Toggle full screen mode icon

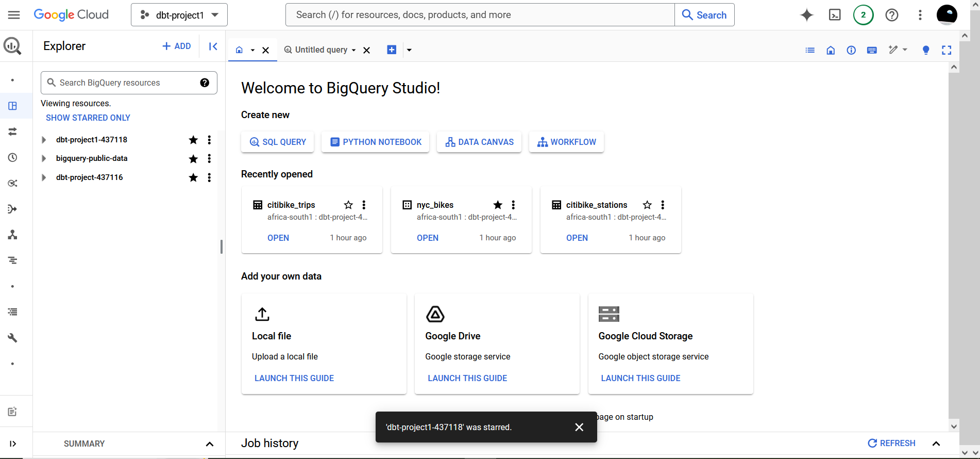(x=947, y=50)
